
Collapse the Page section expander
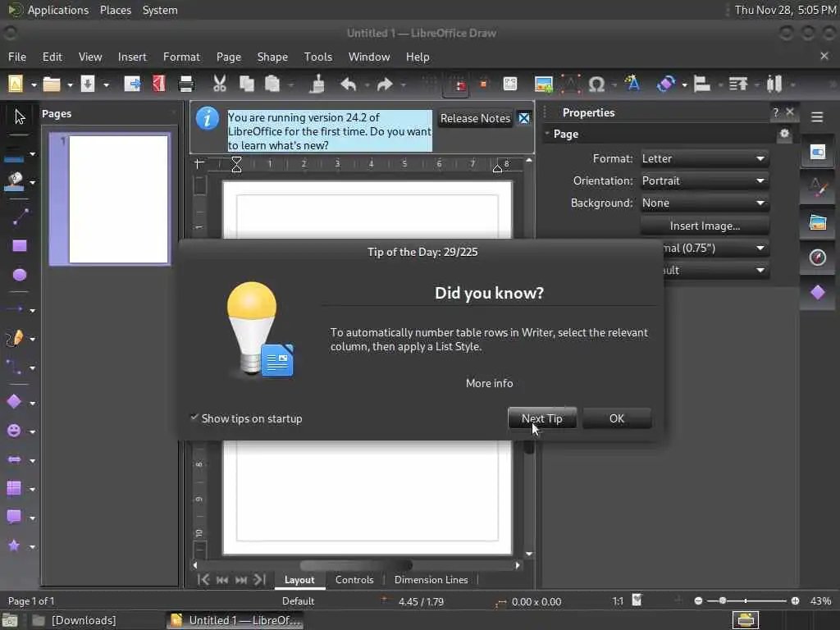pos(547,134)
